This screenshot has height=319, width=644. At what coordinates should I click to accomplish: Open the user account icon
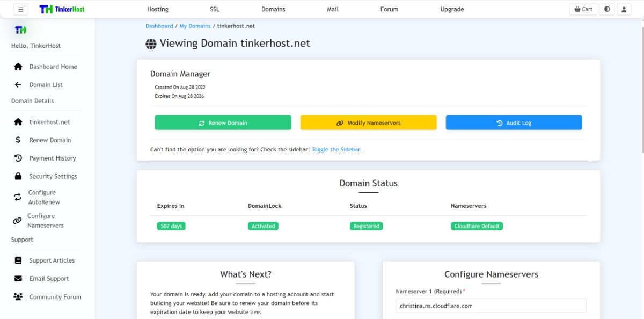tap(624, 9)
